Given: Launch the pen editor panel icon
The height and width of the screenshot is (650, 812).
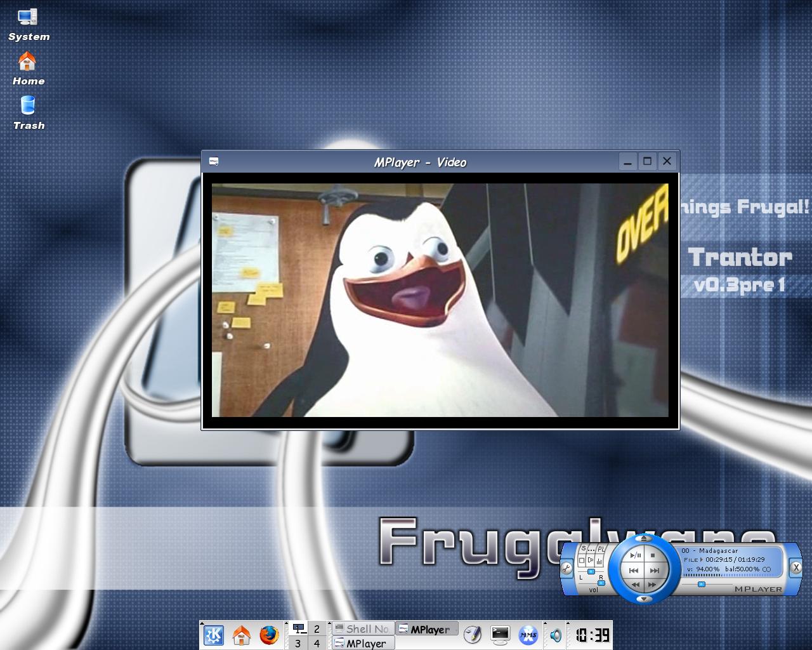Looking at the screenshot, I should tap(473, 635).
